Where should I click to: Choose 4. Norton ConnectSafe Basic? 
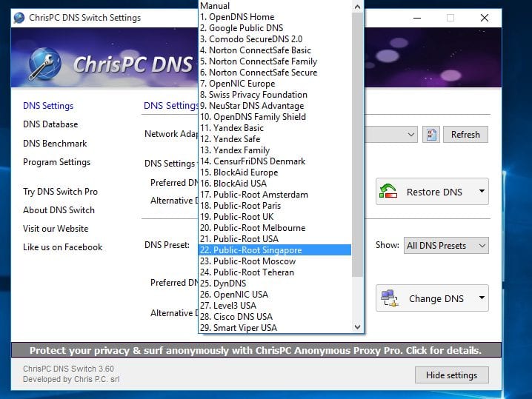point(274,50)
